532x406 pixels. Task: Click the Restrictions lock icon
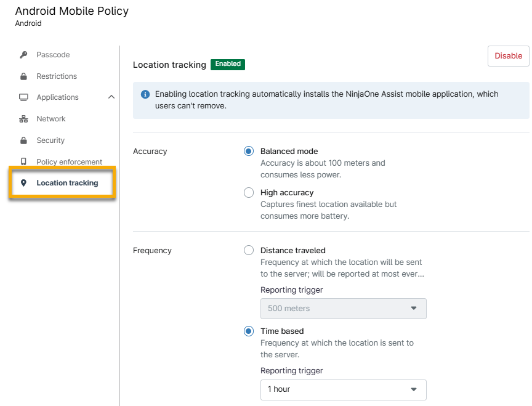point(23,76)
